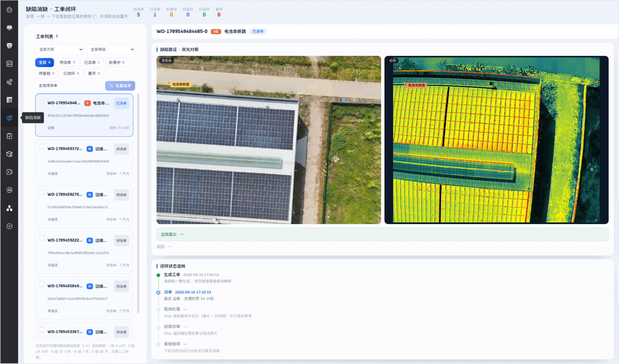
Task: Click the 全选待派单 button
Action: click(x=48, y=86)
